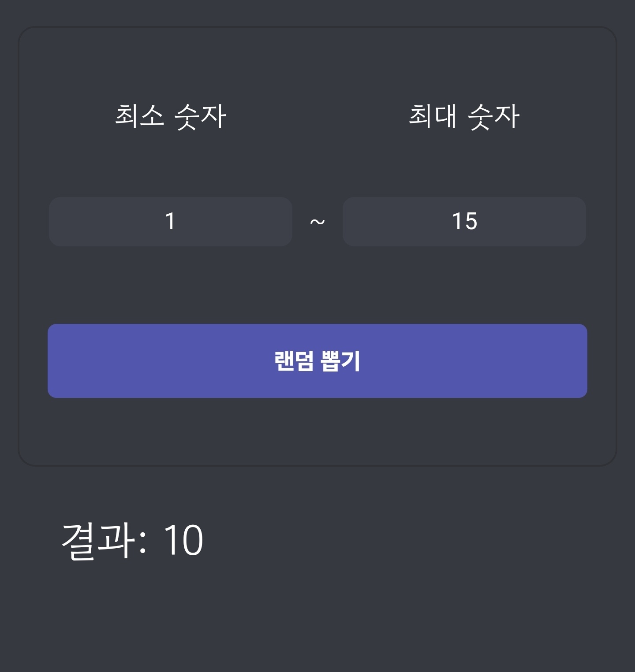Draw a random number with 랜덤 뽑기

(x=317, y=361)
